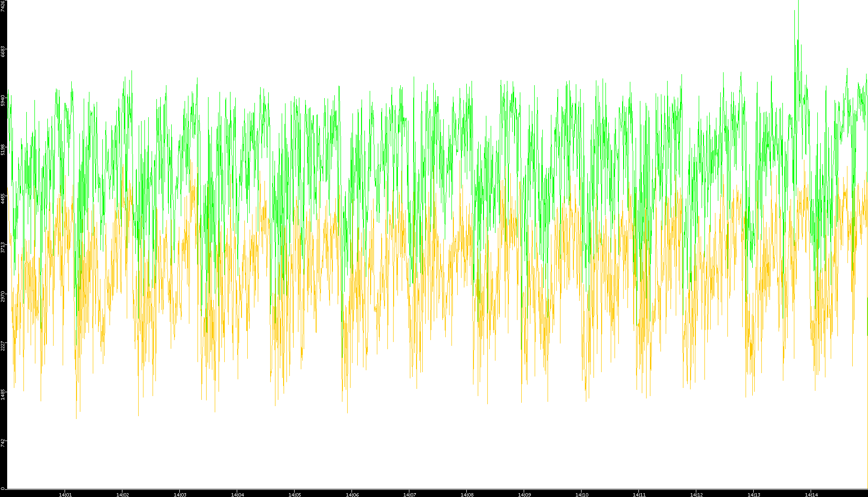
Task: Select the 14:14 time marker
Action: click(811, 494)
